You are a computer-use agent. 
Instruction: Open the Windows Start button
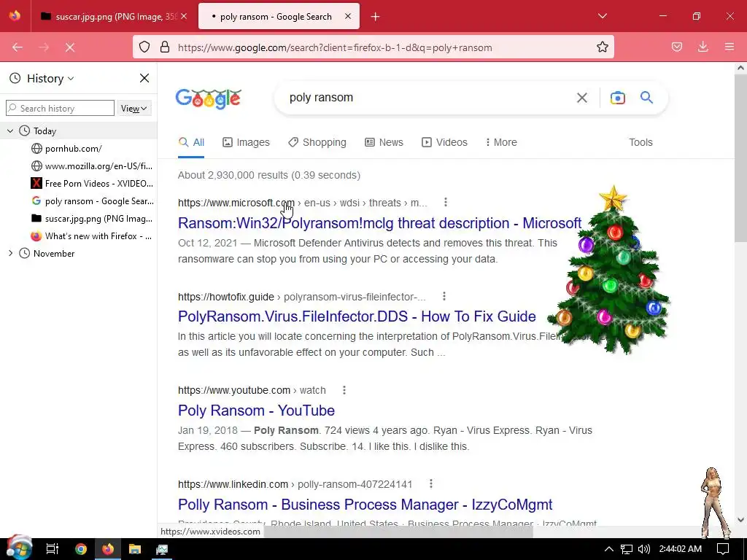tap(19, 548)
